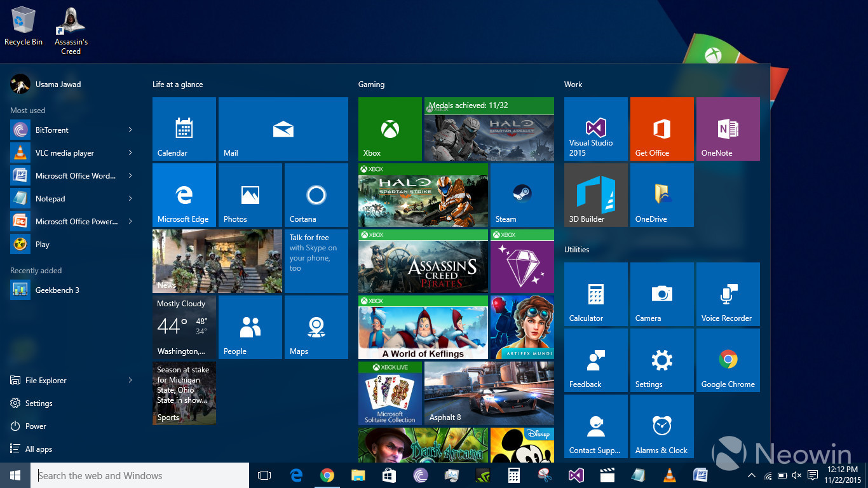Image resolution: width=868 pixels, height=488 pixels.
Task: Launch the Google Chrome tile
Action: point(728,360)
